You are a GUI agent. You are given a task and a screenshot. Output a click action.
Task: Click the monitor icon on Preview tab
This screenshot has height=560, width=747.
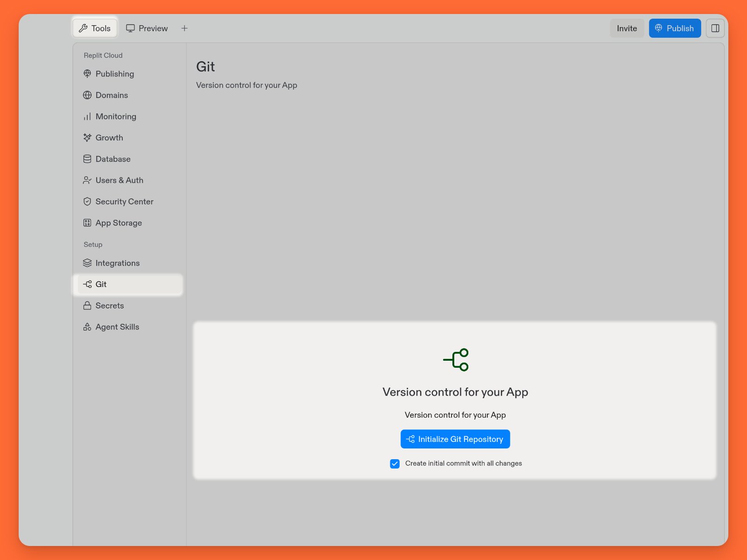[130, 28]
